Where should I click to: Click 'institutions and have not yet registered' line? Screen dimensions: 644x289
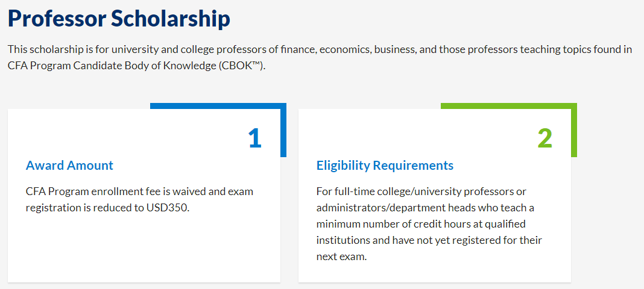click(429, 240)
